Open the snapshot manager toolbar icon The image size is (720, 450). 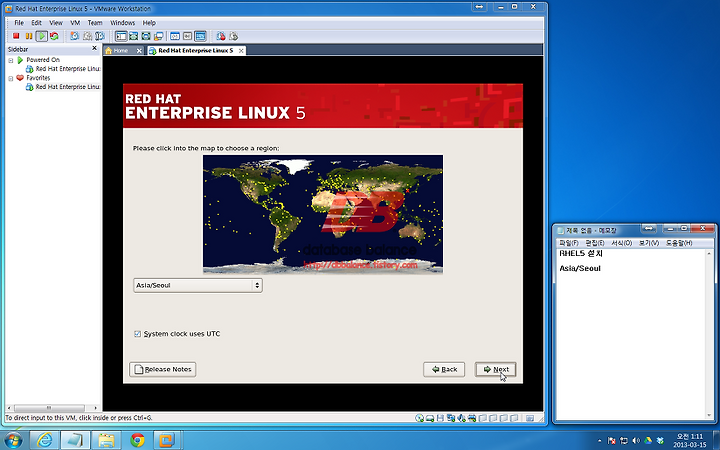coord(100,36)
